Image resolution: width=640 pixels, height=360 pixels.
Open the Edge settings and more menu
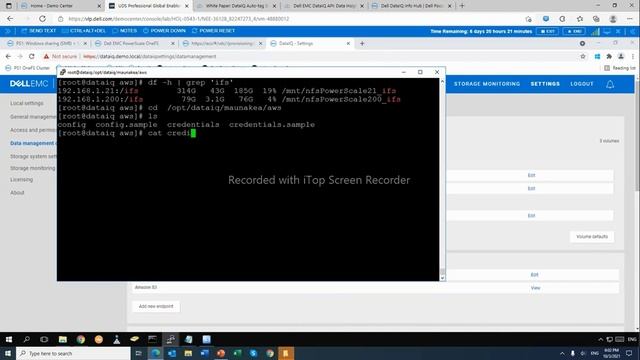click(x=629, y=19)
